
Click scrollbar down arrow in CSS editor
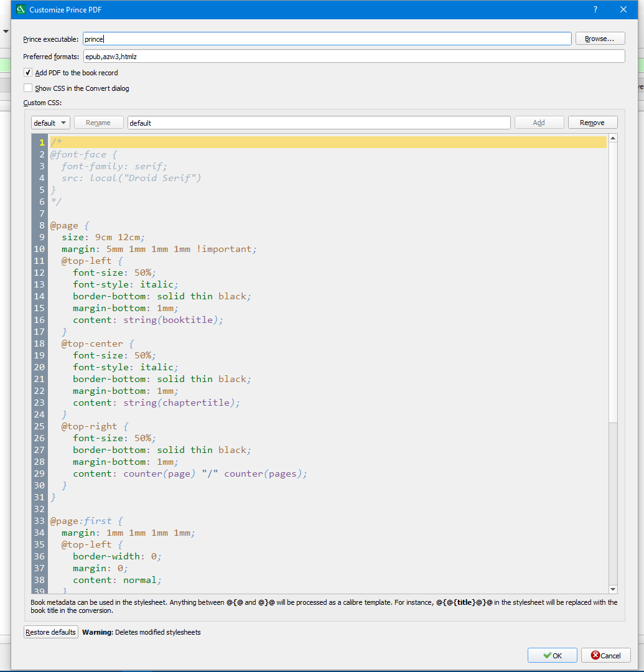pyautogui.click(x=613, y=589)
